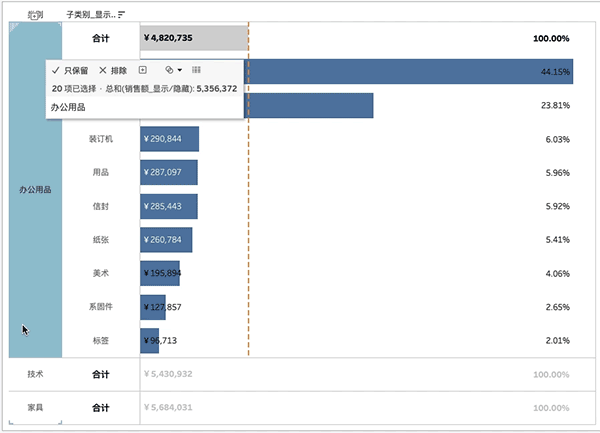Click the 美术 bar showing ¥195,894
Image resolution: width=600 pixels, height=433 pixels.
160,274
